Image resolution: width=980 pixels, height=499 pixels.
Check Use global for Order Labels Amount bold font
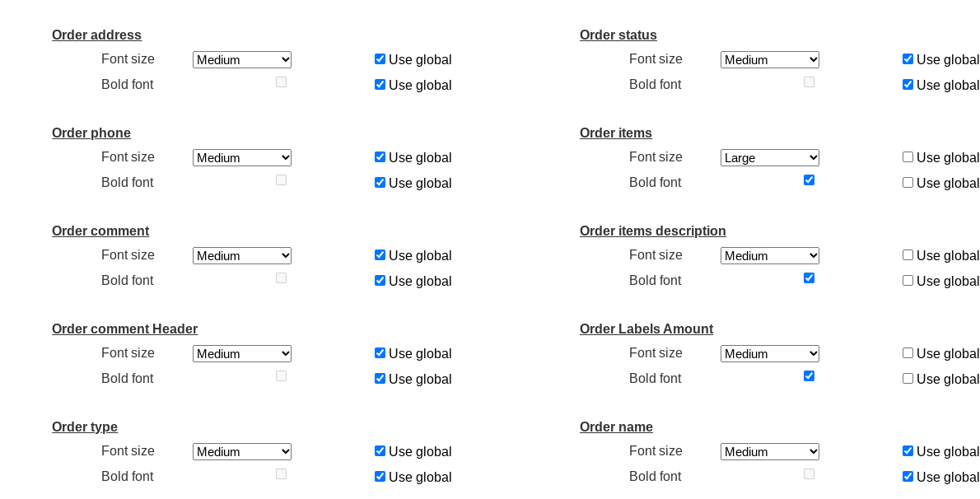tap(908, 379)
